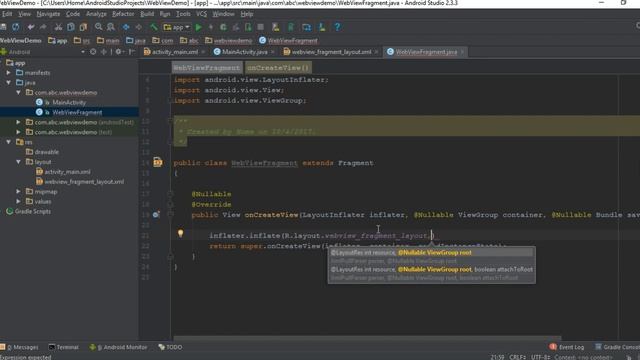The height and width of the screenshot is (360, 640).
Task: Click the Redo arrow icon
Action: click(x=43, y=27)
